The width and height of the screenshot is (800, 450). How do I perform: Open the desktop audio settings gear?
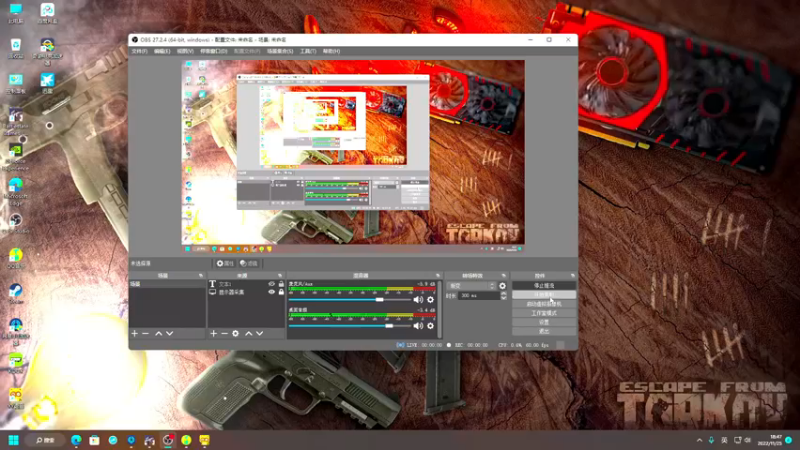click(x=430, y=326)
